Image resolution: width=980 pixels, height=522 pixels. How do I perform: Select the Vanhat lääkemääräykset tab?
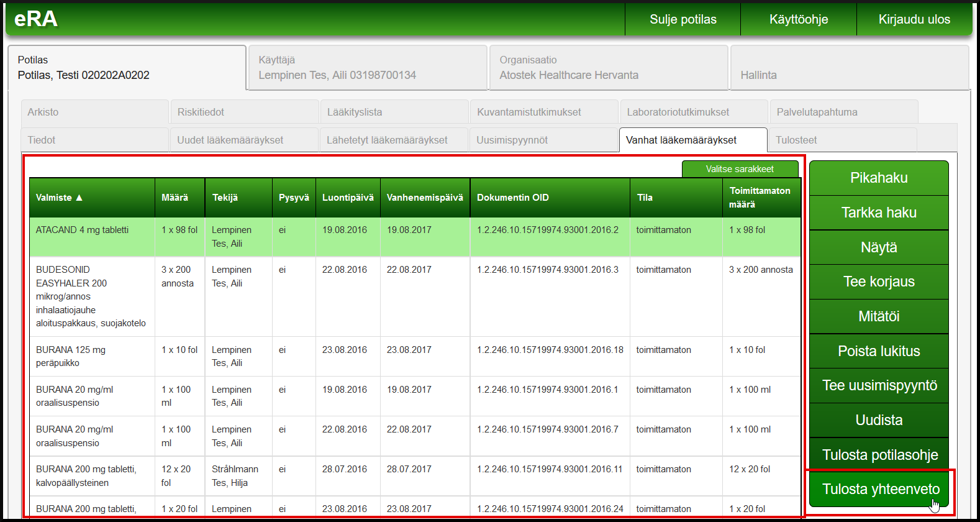[x=693, y=140]
